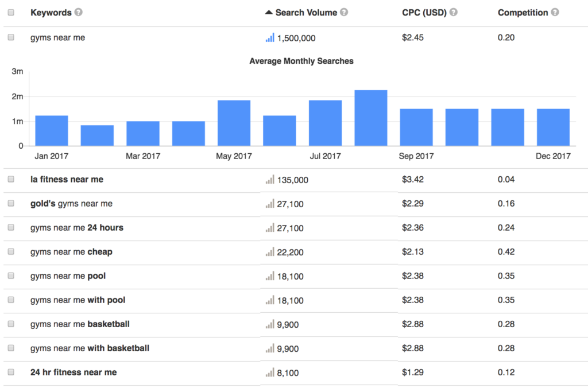The width and height of the screenshot is (588, 388).
Task: Show trend icon for gyms near me cheap
Action: (x=270, y=251)
